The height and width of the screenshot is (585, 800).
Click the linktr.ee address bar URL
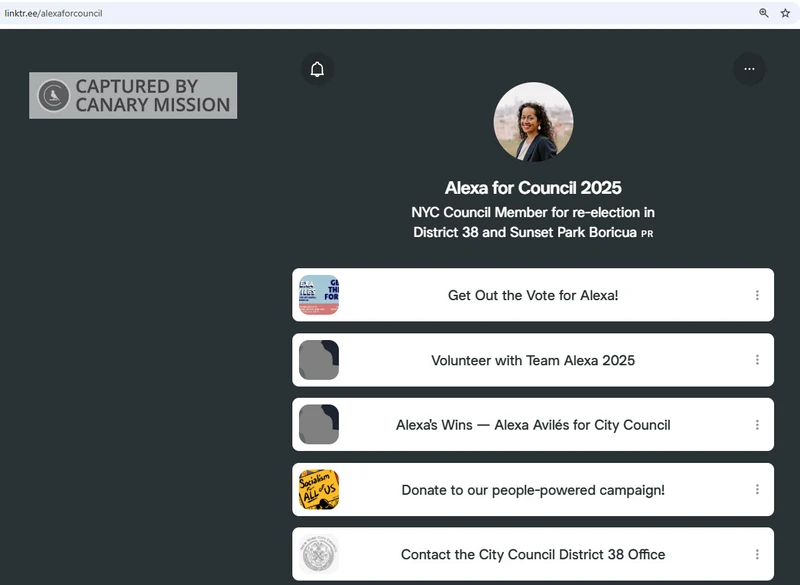[54, 13]
